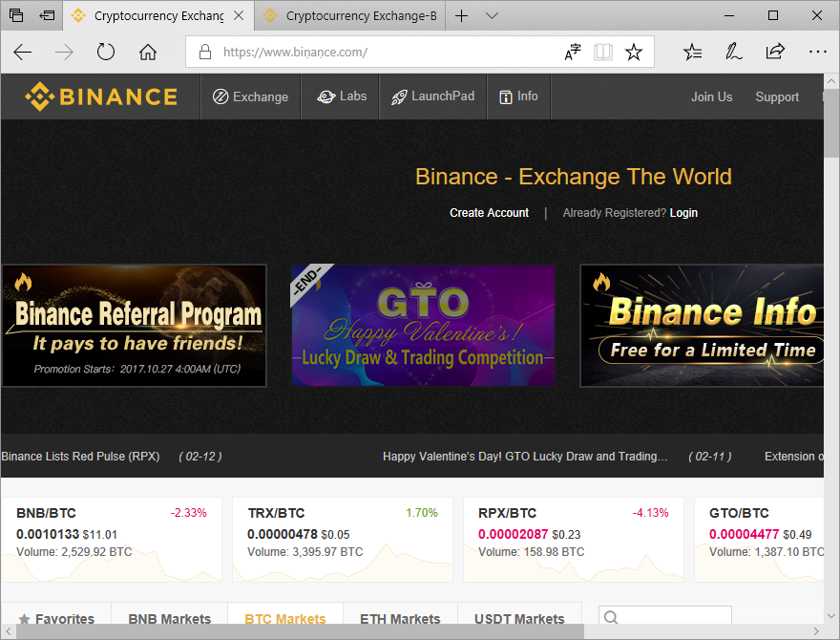
Task: Go to browser home page
Action: [148, 52]
